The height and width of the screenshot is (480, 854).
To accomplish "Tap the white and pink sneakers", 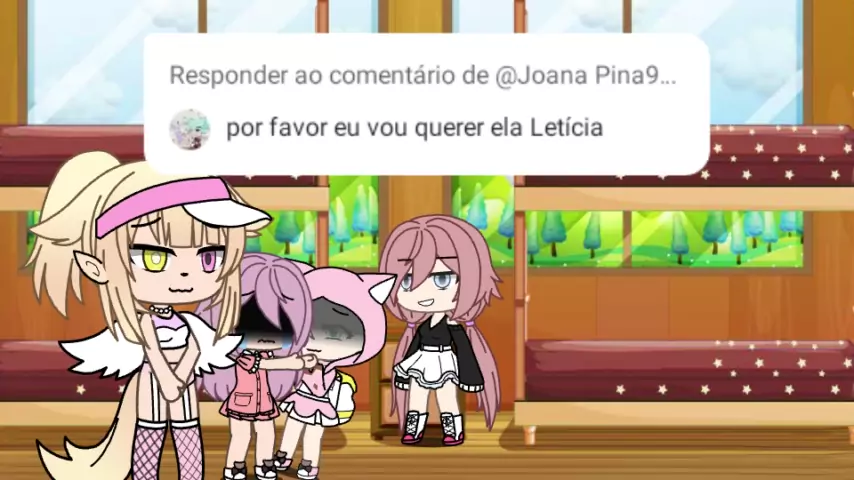I will click(434, 428).
